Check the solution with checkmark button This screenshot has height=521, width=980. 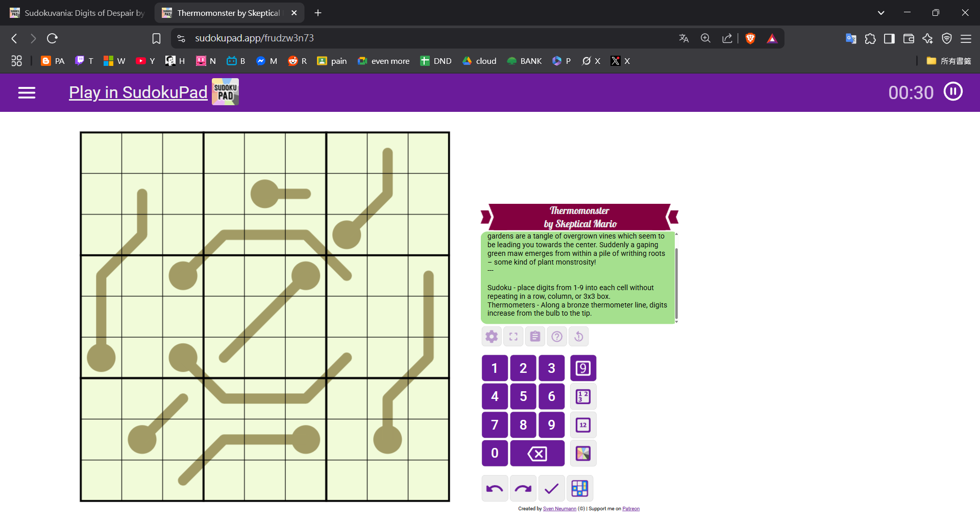(551, 489)
